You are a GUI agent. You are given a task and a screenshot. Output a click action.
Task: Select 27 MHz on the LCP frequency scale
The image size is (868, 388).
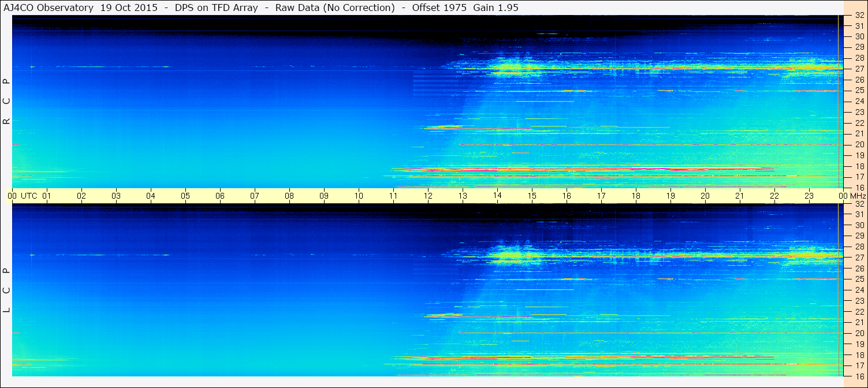(x=859, y=258)
